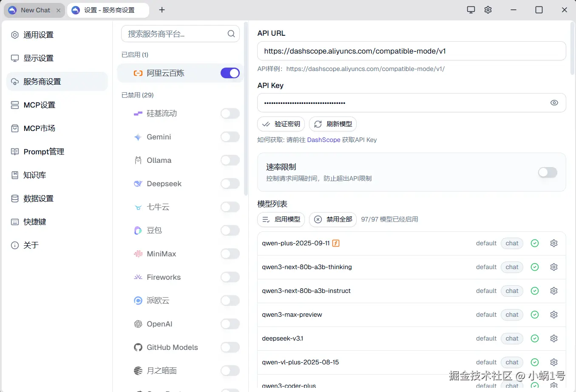Open settings gear for qwen3-next-80b-a3b-instruct
Image resolution: width=576 pixels, height=392 pixels.
pyautogui.click(x=554, y=291)
